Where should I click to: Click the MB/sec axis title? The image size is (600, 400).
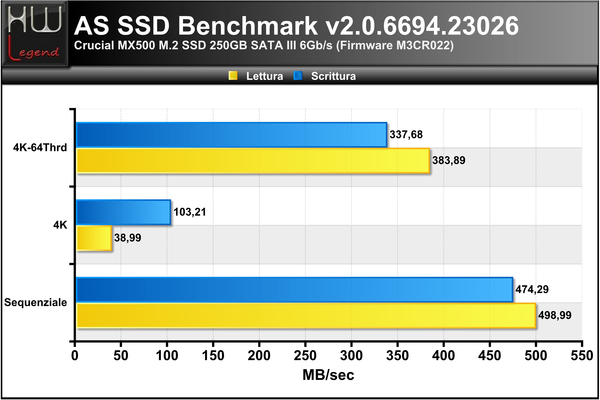pyautogui.click(x=328, y=375)
